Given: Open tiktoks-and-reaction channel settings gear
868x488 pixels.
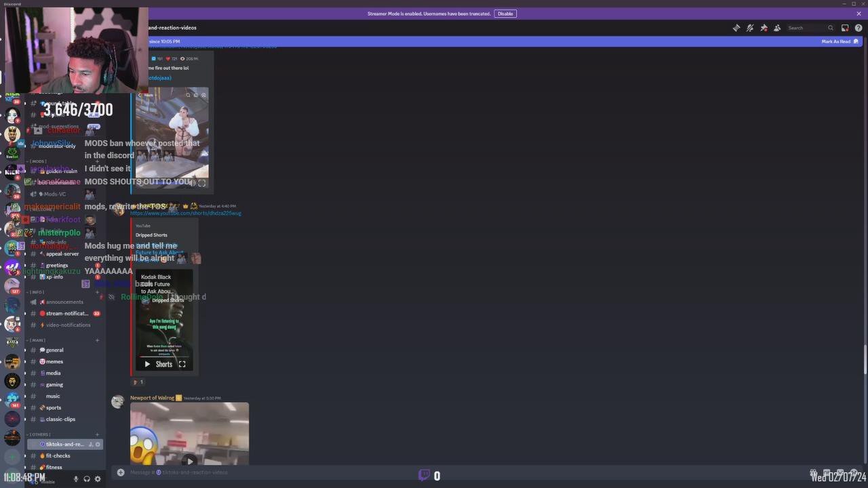Looking at the screenshot, I should 98,444.
